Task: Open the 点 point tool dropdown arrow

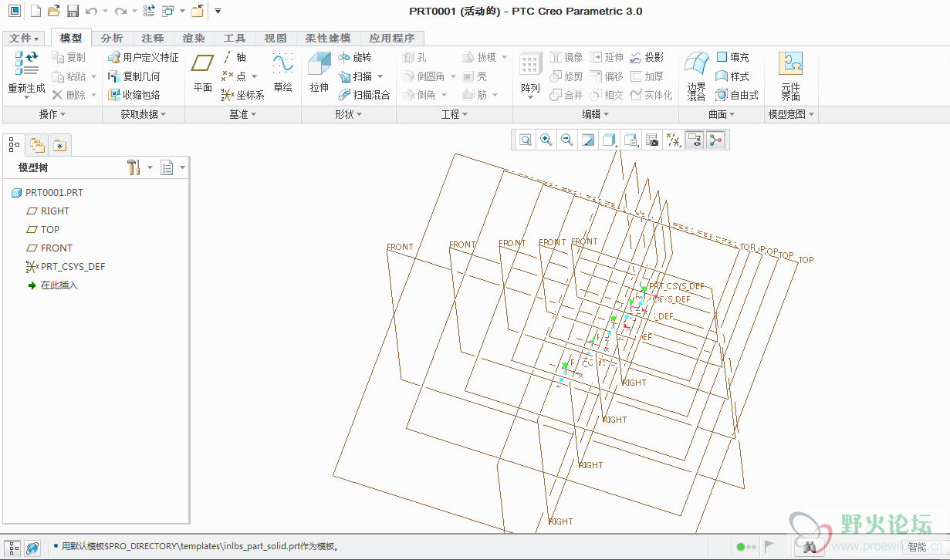Action: (x=255, y=76)
